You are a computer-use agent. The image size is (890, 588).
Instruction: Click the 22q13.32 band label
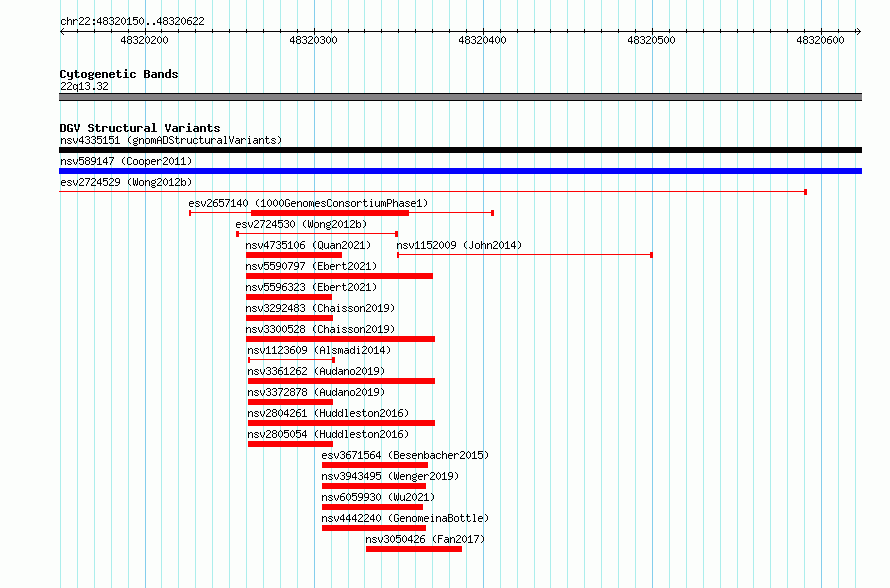point(84,86)
